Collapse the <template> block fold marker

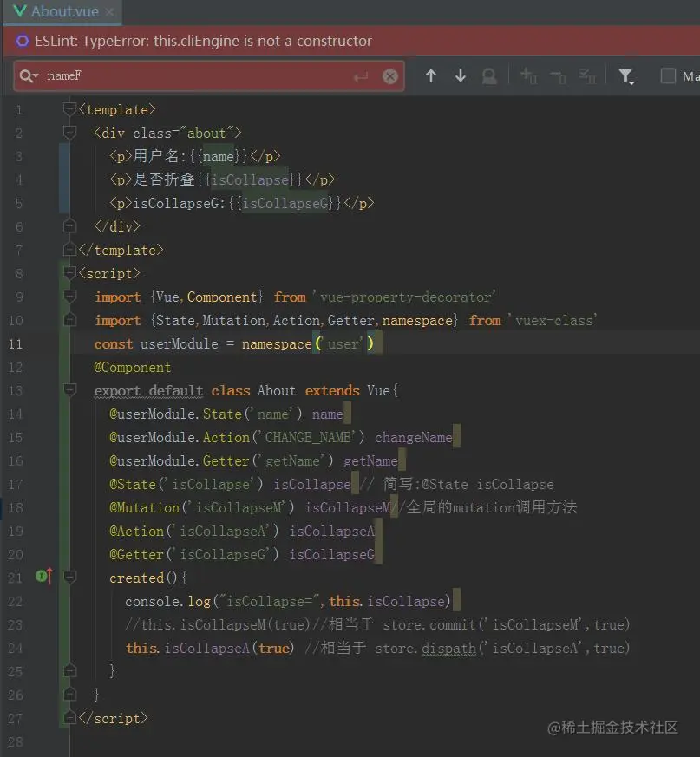click(x=70, y=109)
